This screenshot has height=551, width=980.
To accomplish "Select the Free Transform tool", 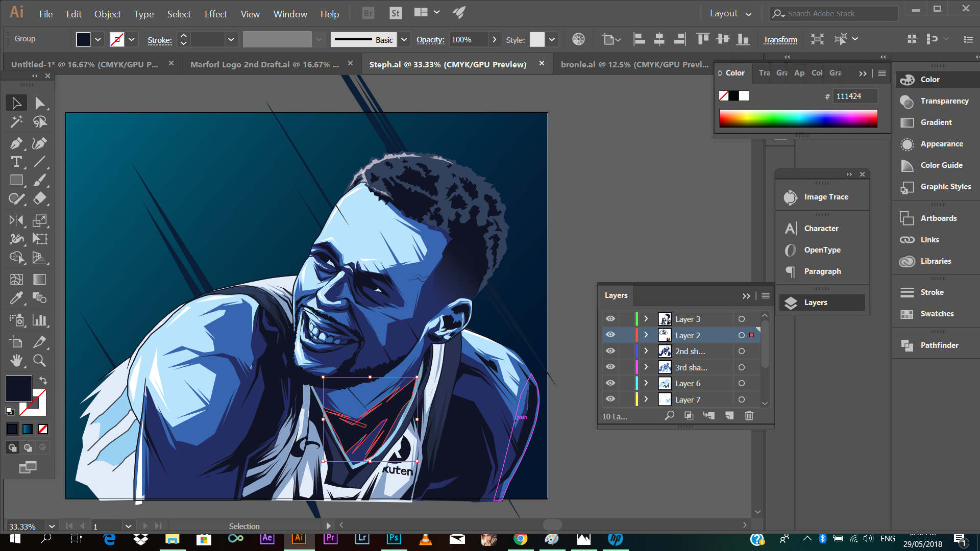I will click(x=40, y=239).
